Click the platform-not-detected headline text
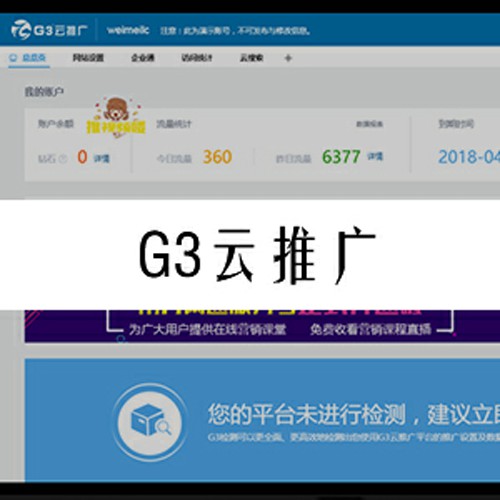500x500 pixels. pos(354,414)
